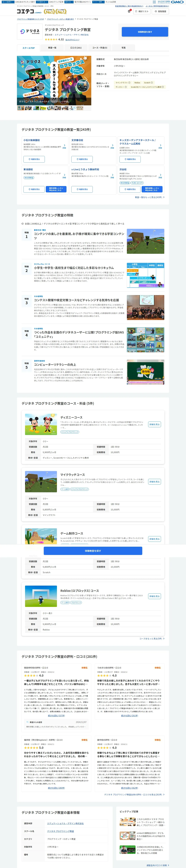Click 詳細を見る for ゲーム制作コース

click(x=155, y=539)
